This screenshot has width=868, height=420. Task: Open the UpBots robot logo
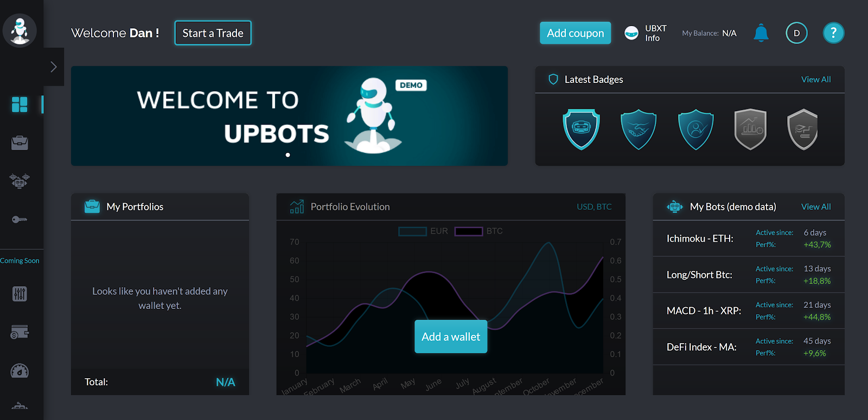click(x=20, y=31)
